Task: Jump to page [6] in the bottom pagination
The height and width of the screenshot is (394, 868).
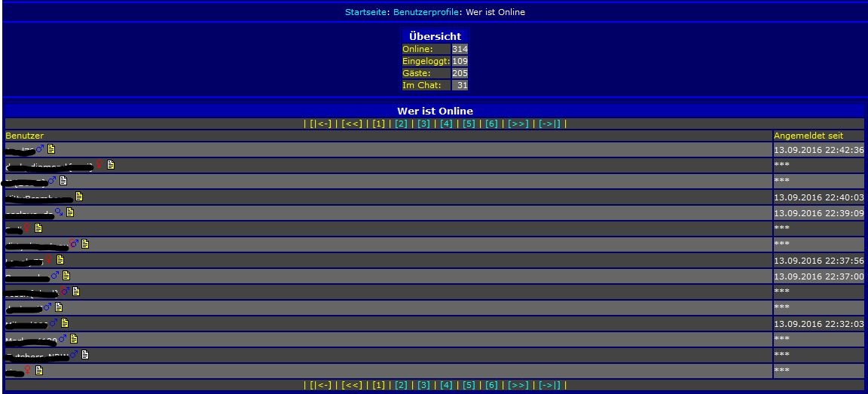Action: tap(491, 385)
